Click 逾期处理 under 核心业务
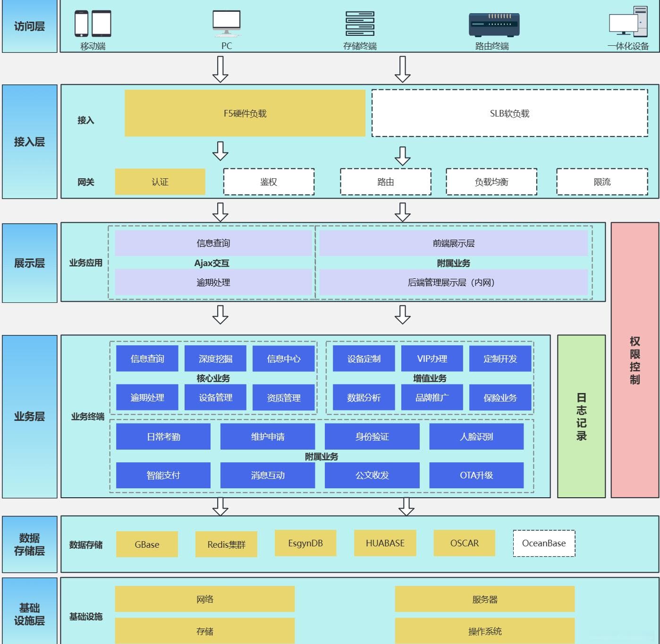Image resolution: width=660 pixels, height=644 pixels. pyautogui.click(x=147, y=397)
